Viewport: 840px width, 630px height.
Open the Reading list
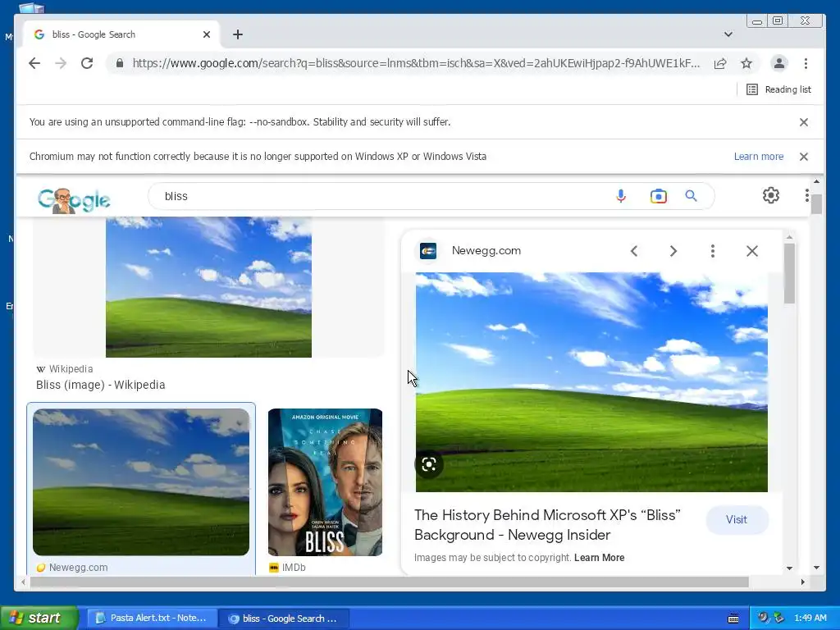[779, 89]
